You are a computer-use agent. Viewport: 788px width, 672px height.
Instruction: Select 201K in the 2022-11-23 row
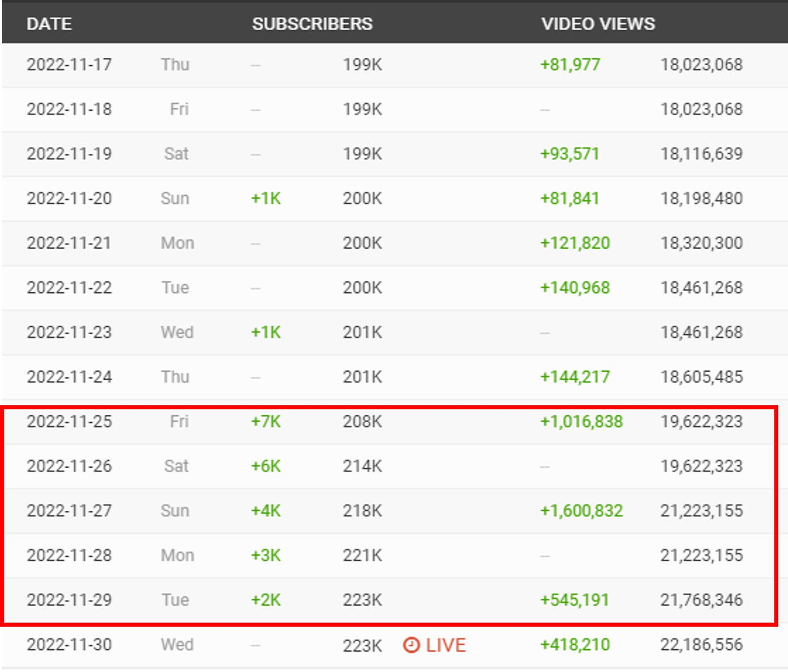point(363,332)
